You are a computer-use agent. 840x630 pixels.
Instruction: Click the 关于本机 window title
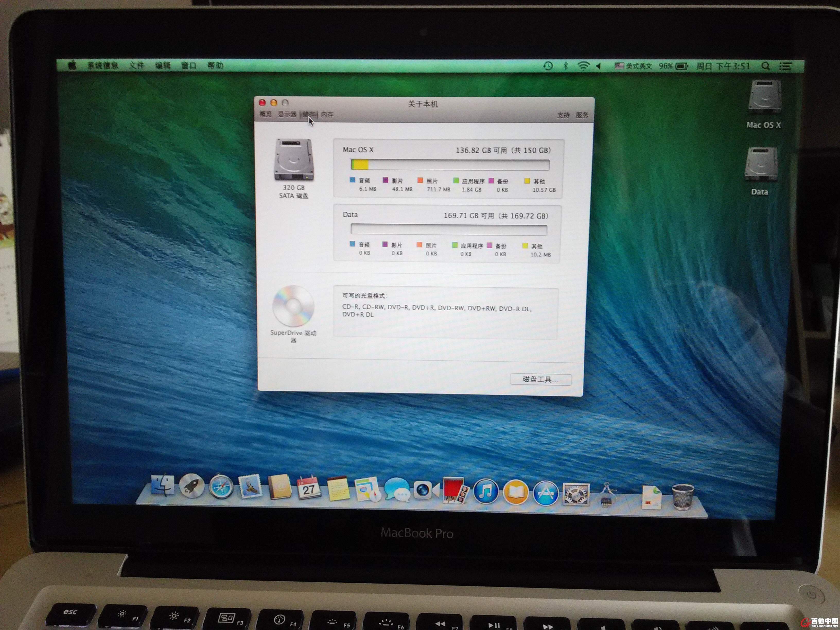click(x=423, y=104)
